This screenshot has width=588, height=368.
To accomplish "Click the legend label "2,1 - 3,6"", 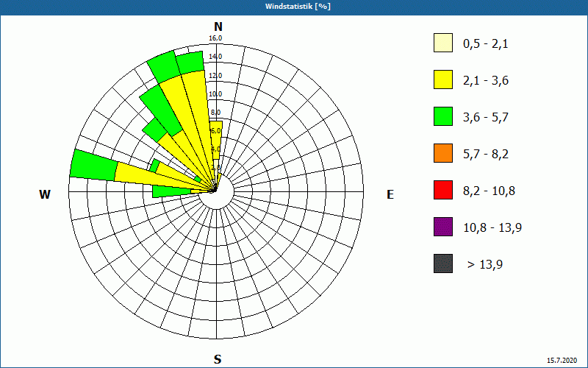I will click(486, 81).
